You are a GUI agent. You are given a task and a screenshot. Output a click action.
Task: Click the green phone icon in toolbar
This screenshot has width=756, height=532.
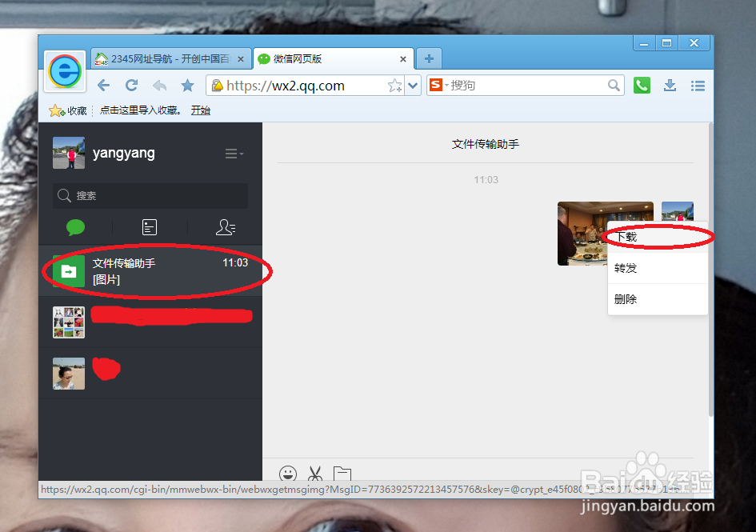coord(642,85)
